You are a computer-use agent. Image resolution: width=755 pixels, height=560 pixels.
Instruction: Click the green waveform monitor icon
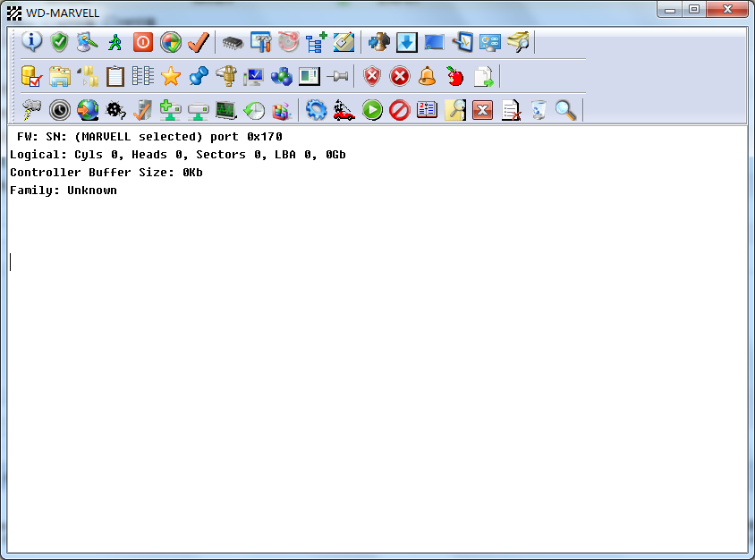pyautogui.click(x=225, y=110)
